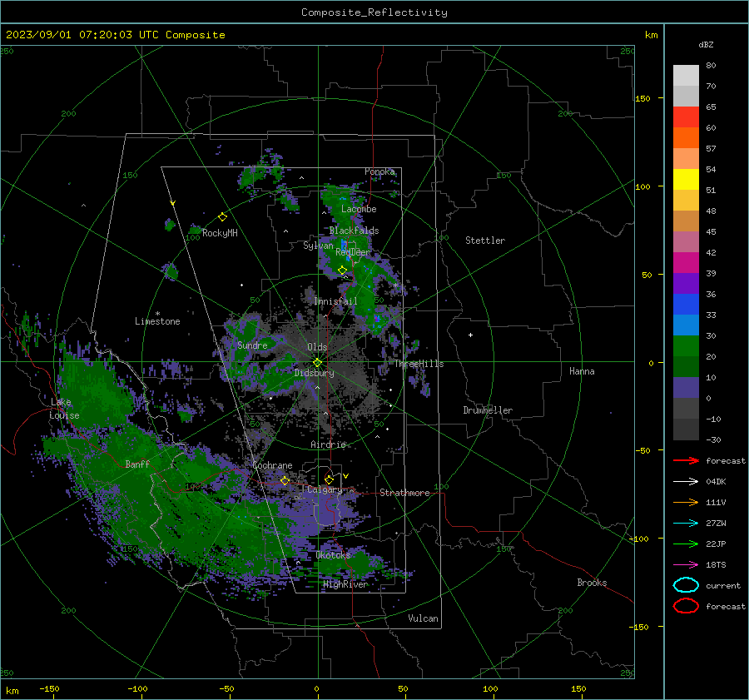Screen dimensions: 749x700
Task: Click the white cross marker west of Hanna
Action: pyautogui.click(x=470, y=335)
